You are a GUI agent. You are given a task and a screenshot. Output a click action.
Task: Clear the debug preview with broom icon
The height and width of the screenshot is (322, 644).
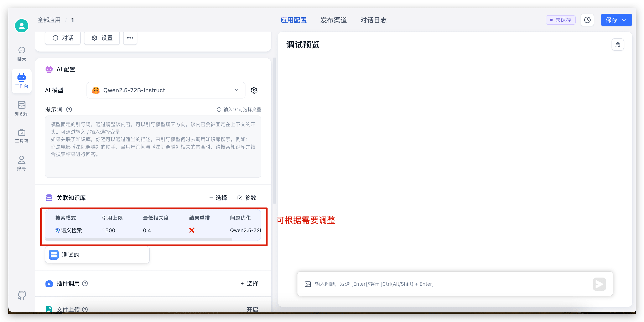618,45
